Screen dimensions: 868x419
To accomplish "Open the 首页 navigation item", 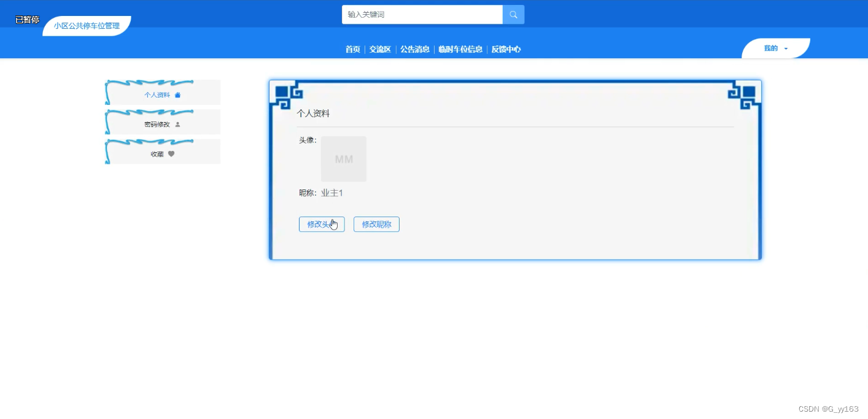I will pos(353,50).
